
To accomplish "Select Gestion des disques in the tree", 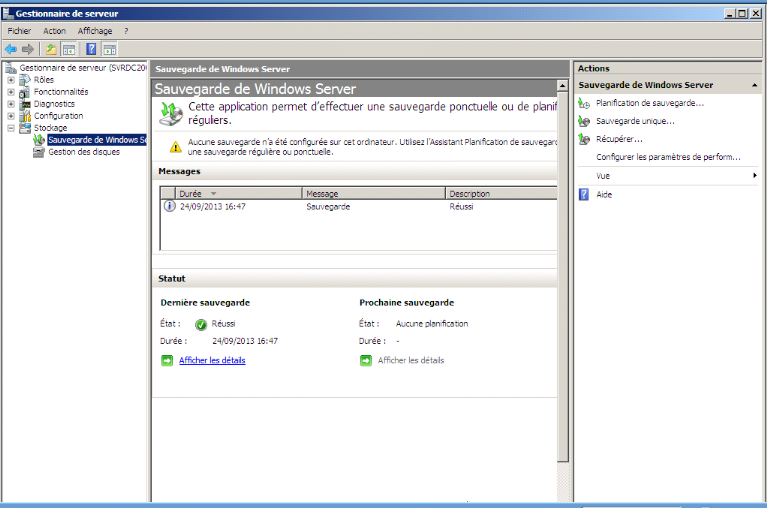I will [x=84, y=152].
